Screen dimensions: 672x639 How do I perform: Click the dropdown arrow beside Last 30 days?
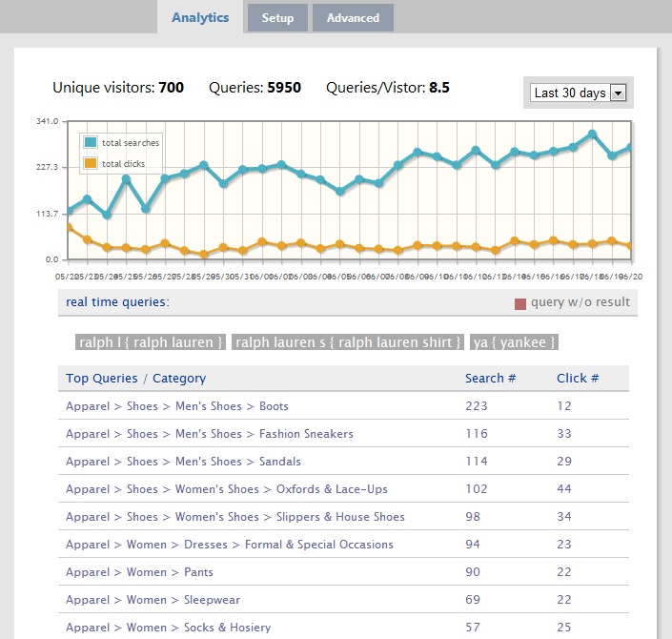click(618, 93)
